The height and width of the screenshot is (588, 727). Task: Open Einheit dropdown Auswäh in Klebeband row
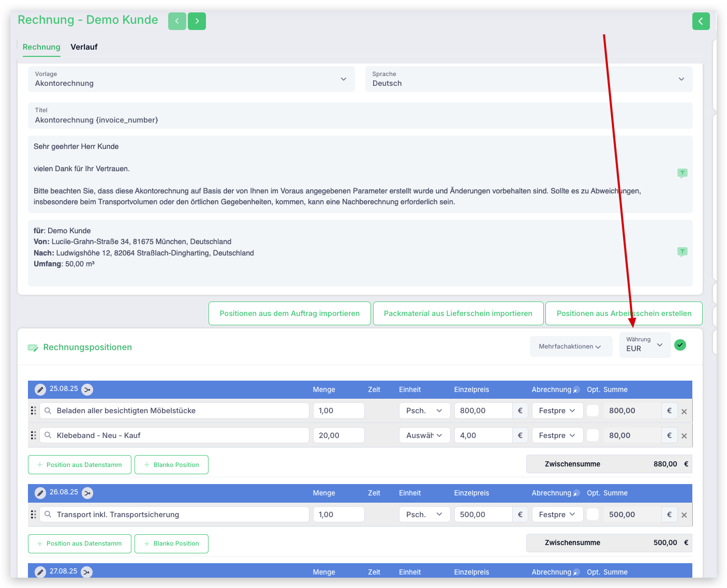(x=424, y=435)
